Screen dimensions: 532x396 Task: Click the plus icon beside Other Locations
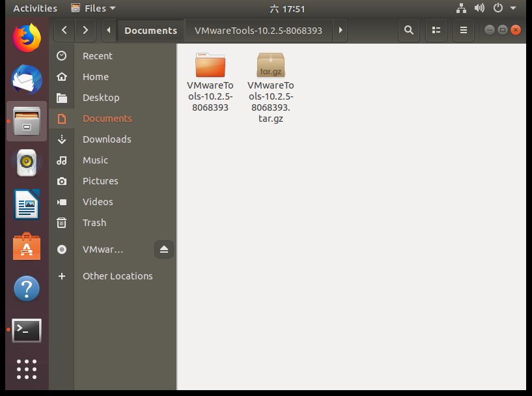click(x=62, y=276)
